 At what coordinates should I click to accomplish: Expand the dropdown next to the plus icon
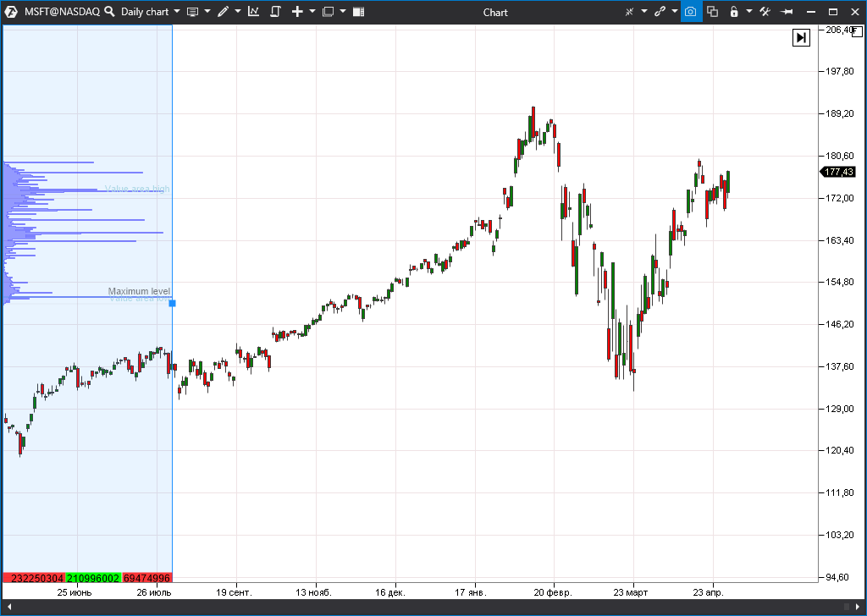click(x=312, y=12)
